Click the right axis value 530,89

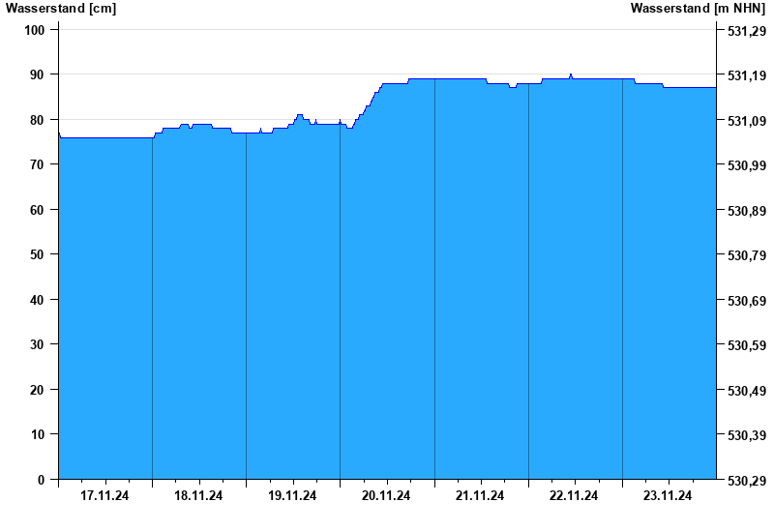tap(747, 211)
